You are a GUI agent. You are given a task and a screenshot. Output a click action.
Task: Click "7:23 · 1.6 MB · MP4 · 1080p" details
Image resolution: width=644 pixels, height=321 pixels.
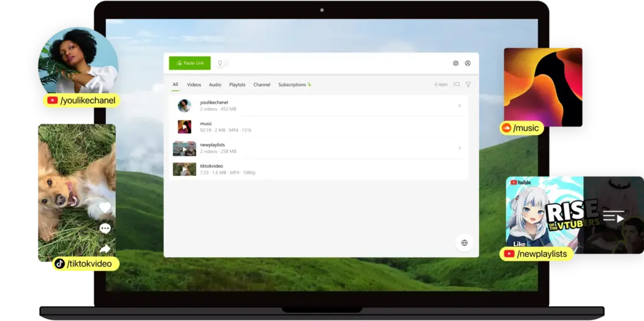(x=228, y=172)
